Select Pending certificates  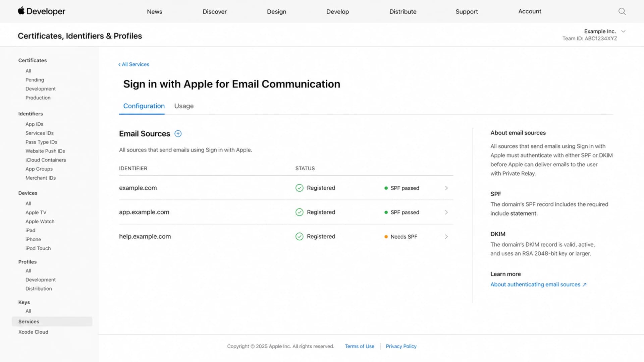tap(35, 80)
